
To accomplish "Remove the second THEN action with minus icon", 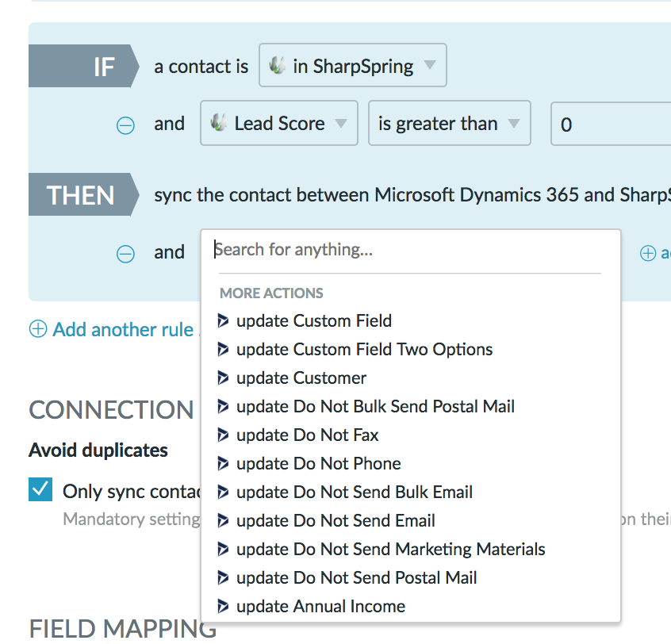I will point(125,254).
